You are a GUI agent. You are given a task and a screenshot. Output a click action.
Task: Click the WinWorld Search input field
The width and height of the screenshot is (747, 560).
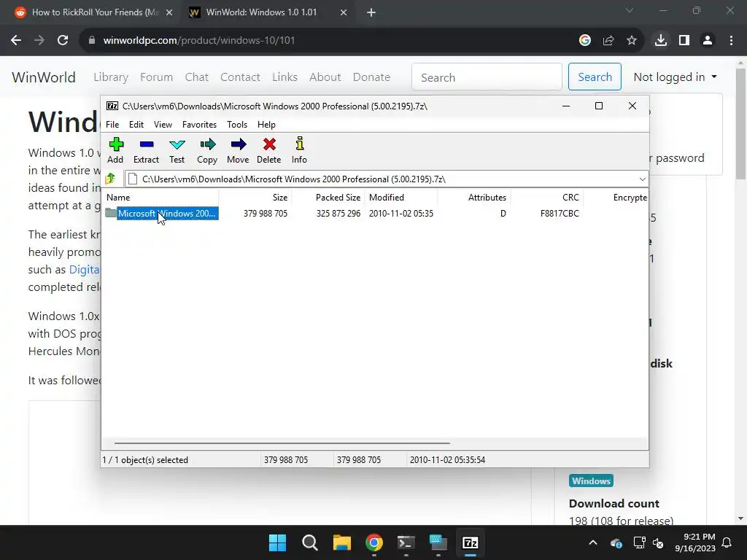(x=487, y=77)
